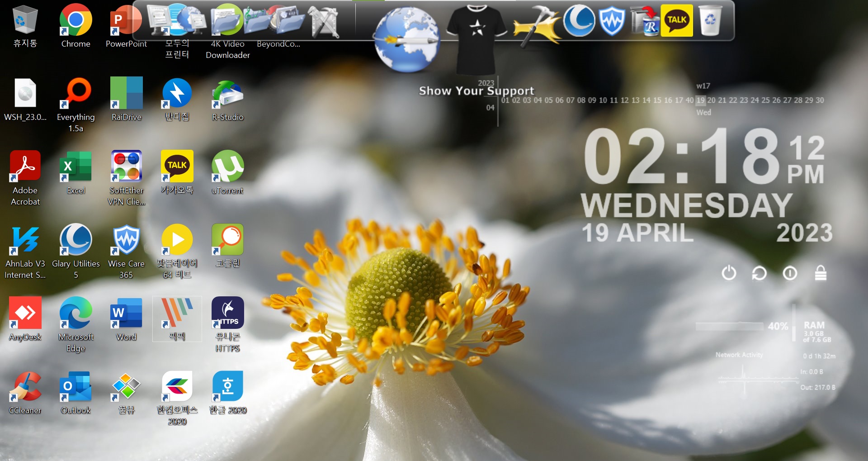Open the large globe browser dock icon
The height and width of the screenshot is (461, 868).
[x=406, y=40]
